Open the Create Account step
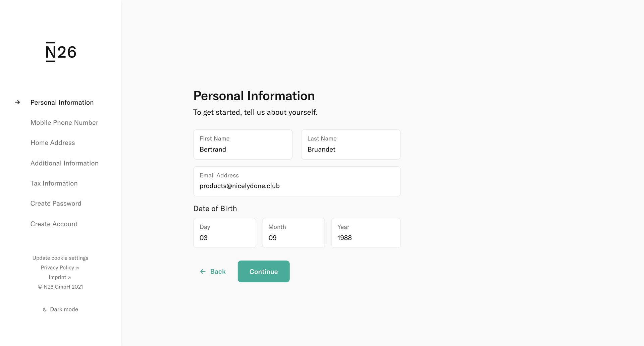 pyautogui.click(x=54, y=224)
